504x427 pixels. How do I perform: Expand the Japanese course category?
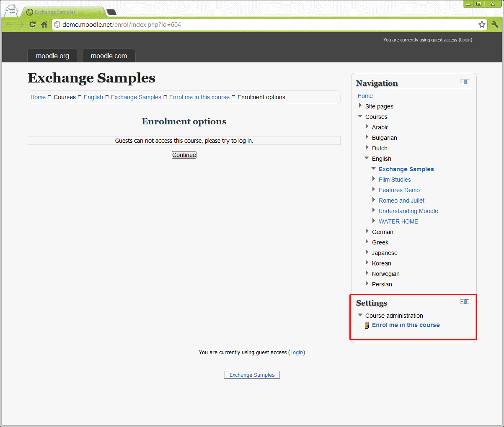click(367, 252)
